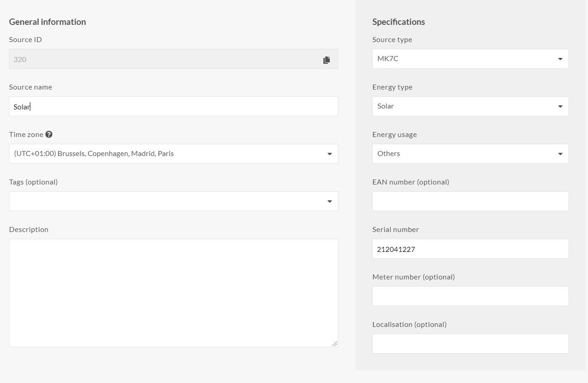Screen dimensions: 588x383
Task: Click the Energy usage dropdown arrow
Action: coord(560,153)
